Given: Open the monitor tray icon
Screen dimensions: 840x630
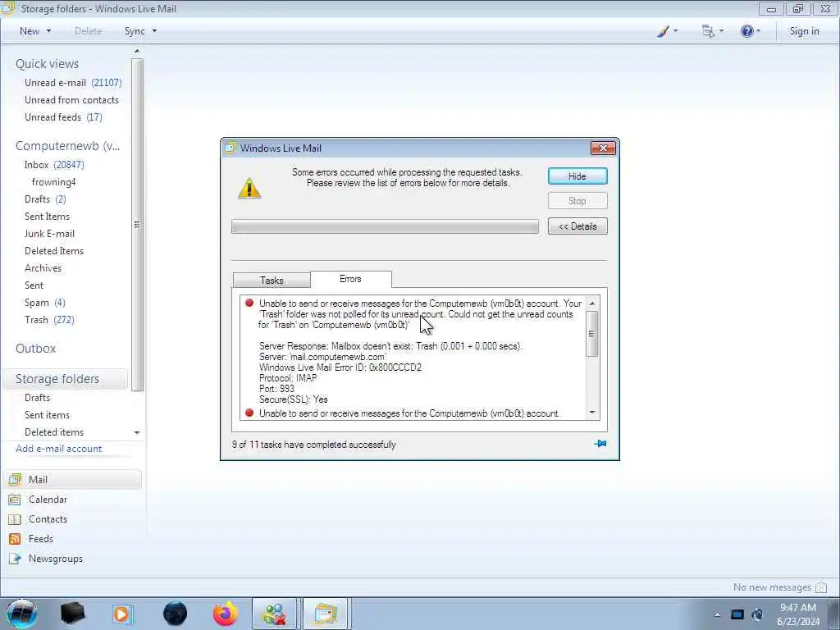Looking at the screenshot, I should [x=737, y=614].
